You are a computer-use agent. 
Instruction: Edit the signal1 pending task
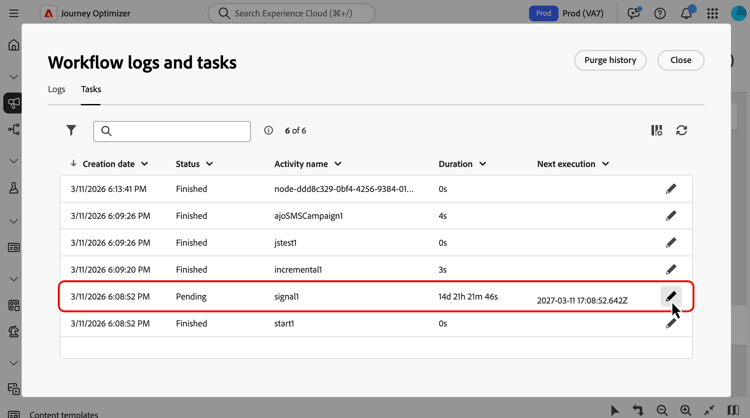[671, 296]
